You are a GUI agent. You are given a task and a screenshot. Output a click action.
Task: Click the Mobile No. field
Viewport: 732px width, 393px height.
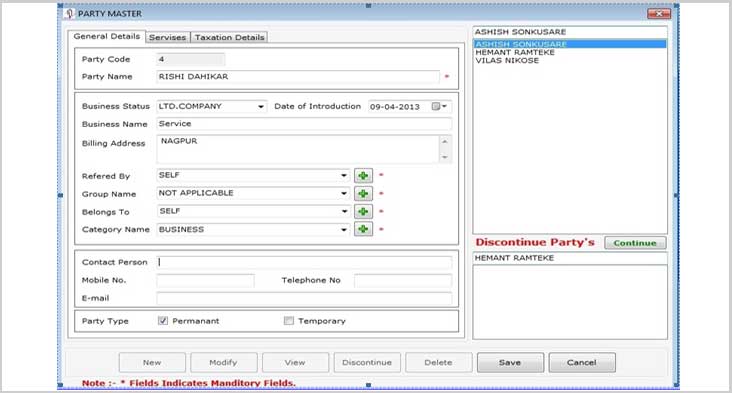pos(205,281)
